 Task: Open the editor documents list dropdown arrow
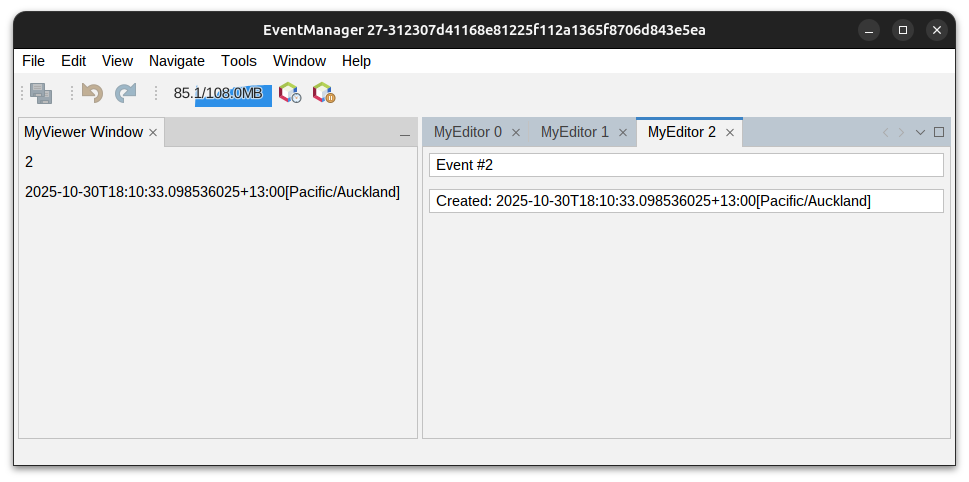click(920, 132)
